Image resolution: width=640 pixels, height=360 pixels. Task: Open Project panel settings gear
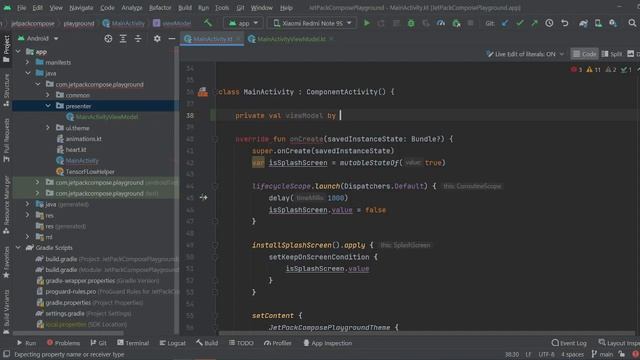click(157, 38)
